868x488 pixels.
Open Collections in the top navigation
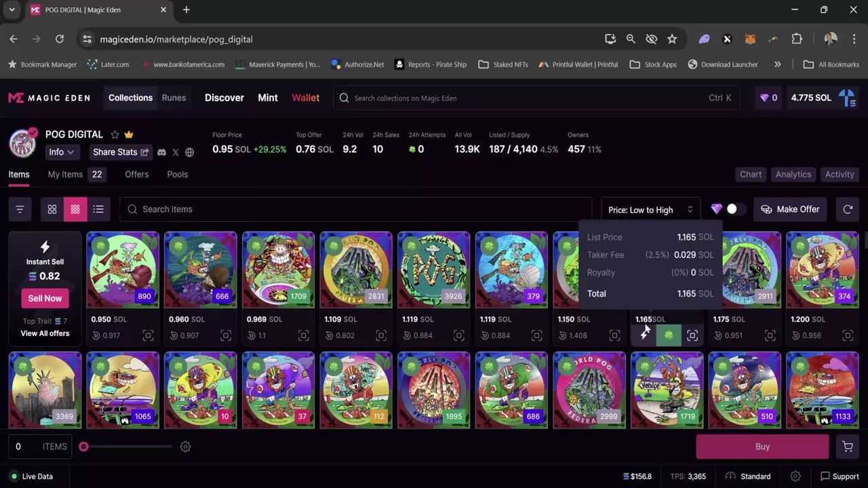coord(130,98)
